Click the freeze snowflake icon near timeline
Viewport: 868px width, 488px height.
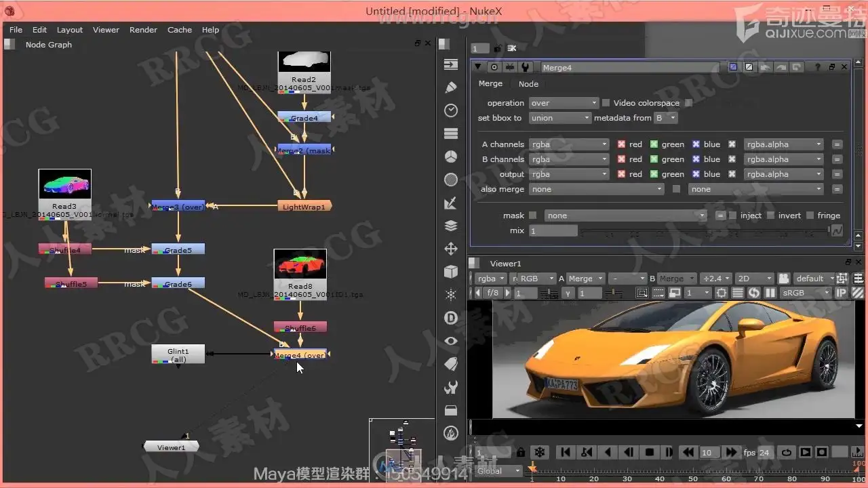[x=540, y=452]
